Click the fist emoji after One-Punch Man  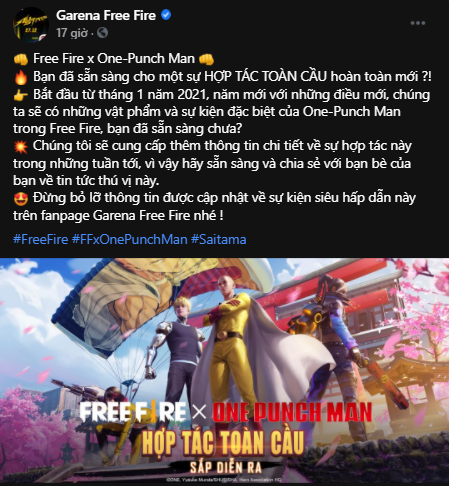(206, 59)
